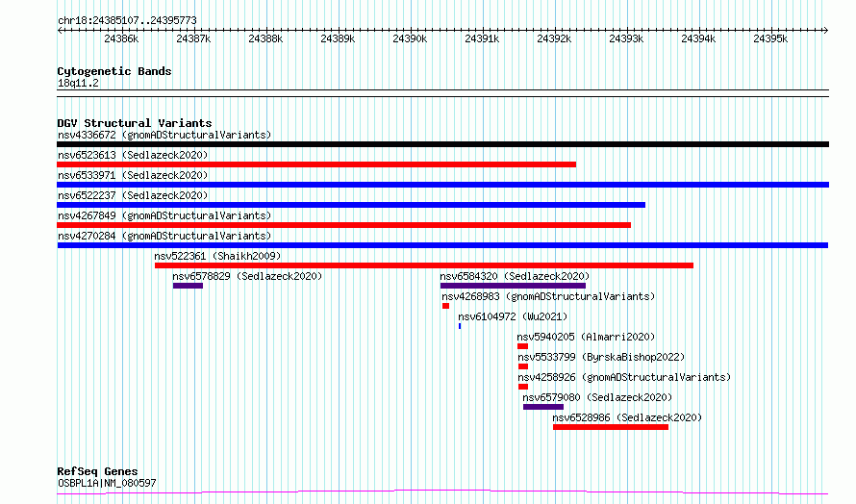The width and height of the screenshot is (856, 504).
Task: Click the DGV Structural Variants track title
Action: [x=135, y=123]
